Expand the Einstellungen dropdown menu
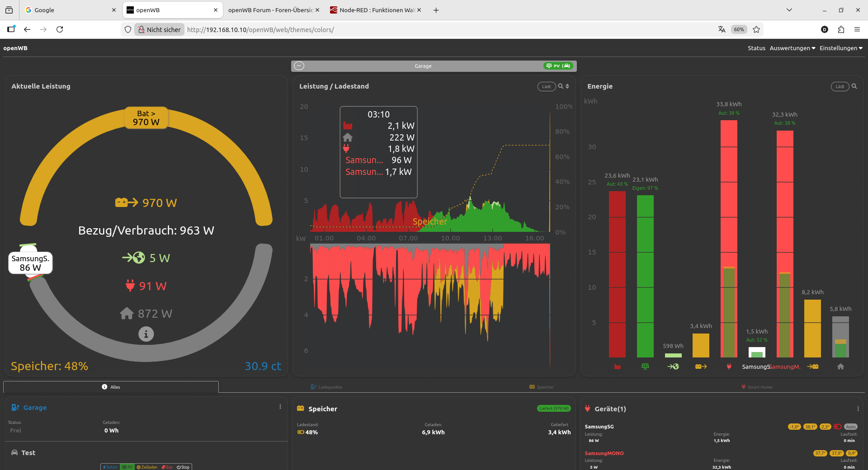868x470 pixels. [x=840, y=48]
